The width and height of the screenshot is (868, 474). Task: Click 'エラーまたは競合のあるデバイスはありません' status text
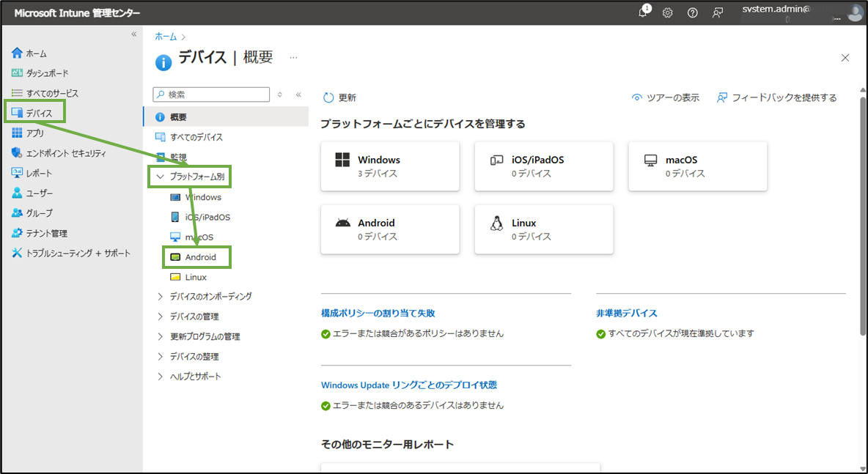418,405
